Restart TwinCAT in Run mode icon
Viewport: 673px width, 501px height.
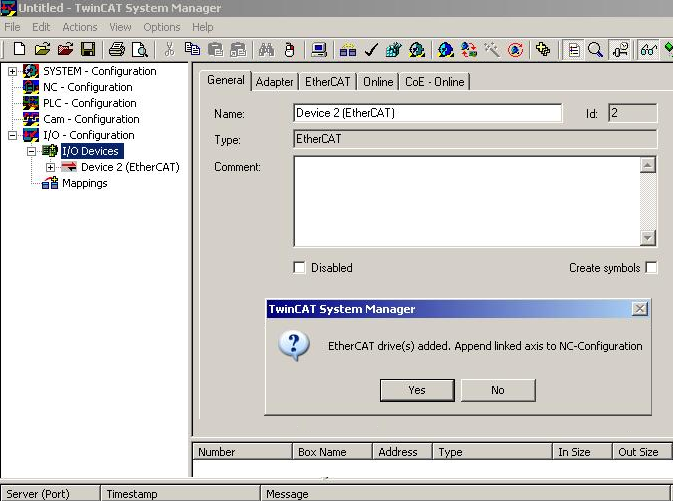tap(417, 50)
